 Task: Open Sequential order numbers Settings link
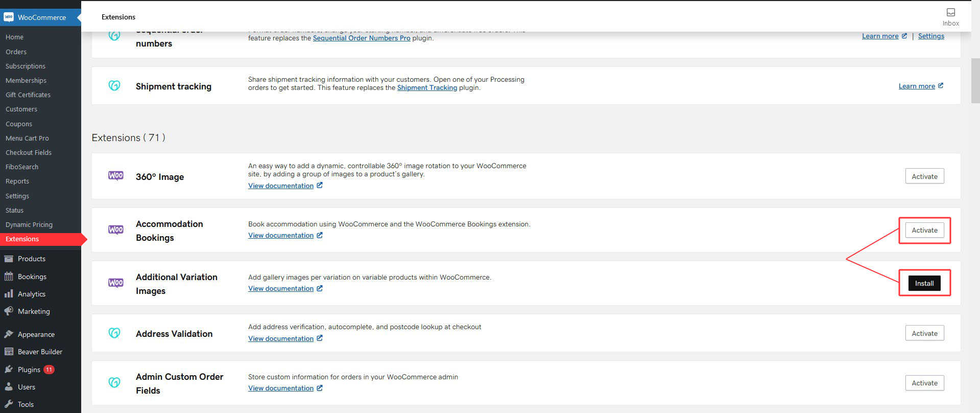[x=931, y=36]
